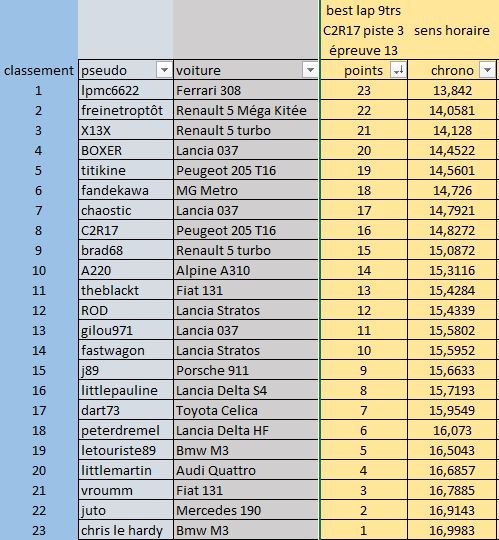499x540 pixels.
Task: Open the pseudo column filter dropdown
Action: coord(164,70)
